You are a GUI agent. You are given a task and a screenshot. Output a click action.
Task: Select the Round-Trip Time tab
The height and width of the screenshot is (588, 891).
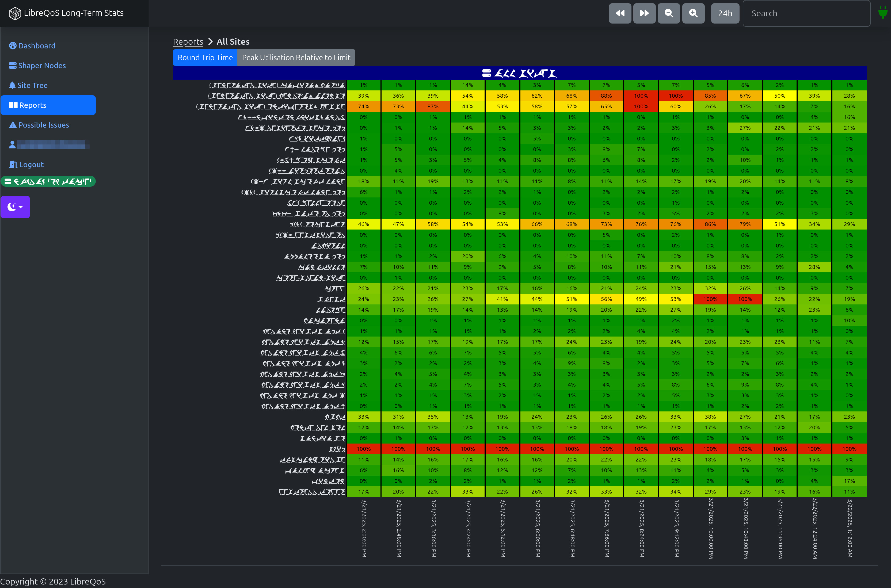pos(205,57)
